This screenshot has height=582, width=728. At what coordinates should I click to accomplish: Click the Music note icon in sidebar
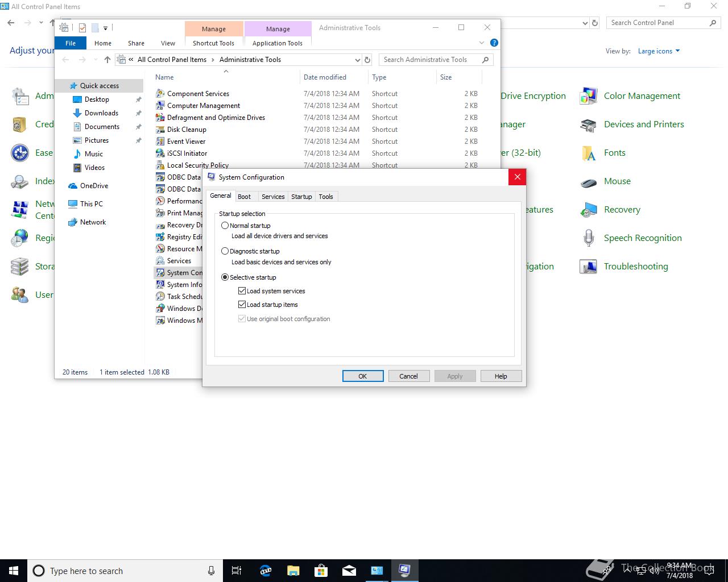point(77,154)
